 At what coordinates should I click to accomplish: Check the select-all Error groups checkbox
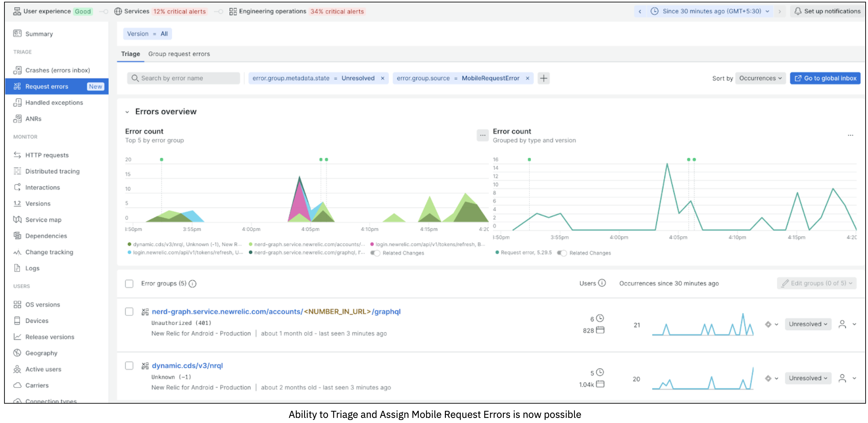pos(129,284)
